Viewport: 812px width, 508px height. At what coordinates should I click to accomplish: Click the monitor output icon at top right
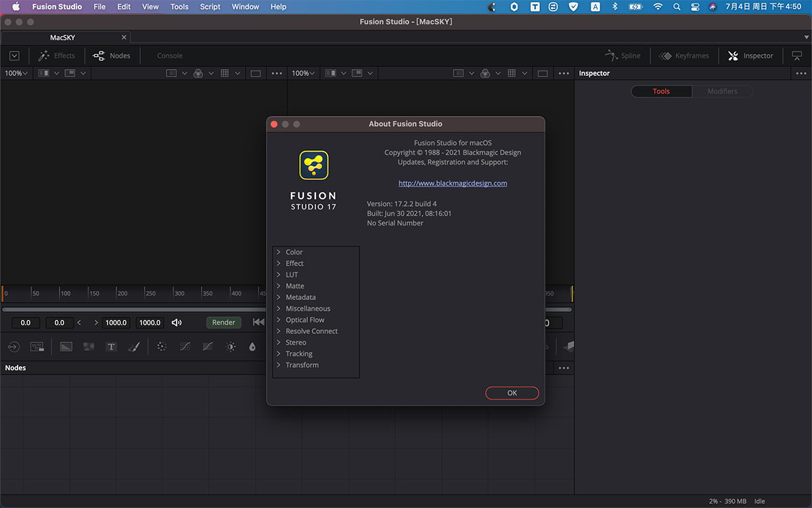[x=796, y=56]
